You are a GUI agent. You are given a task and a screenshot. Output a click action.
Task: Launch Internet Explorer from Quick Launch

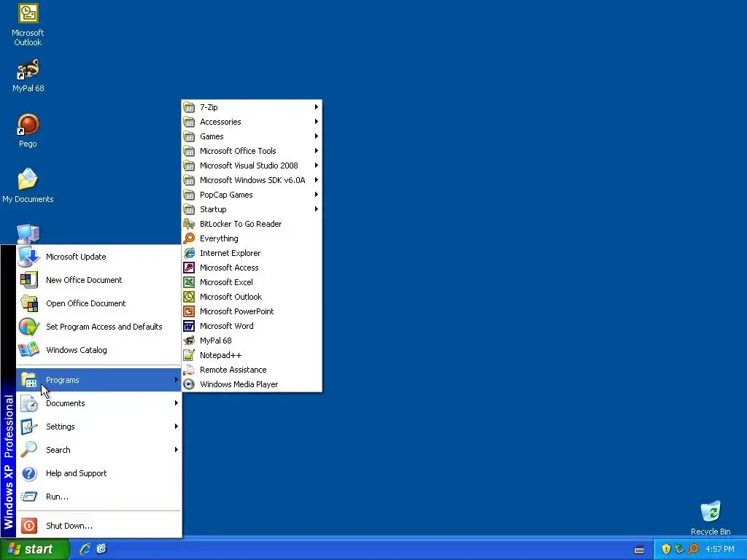(x=86, y=549)
